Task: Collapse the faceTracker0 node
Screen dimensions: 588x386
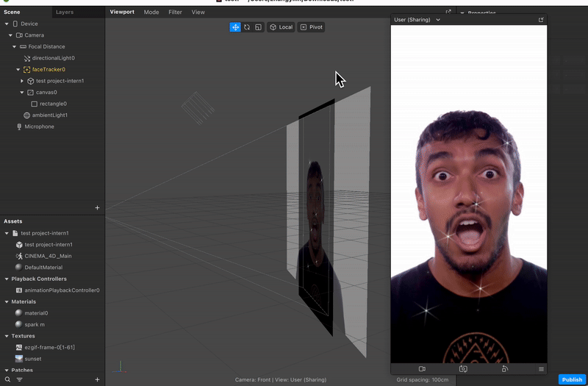Action: pos(18,69)
